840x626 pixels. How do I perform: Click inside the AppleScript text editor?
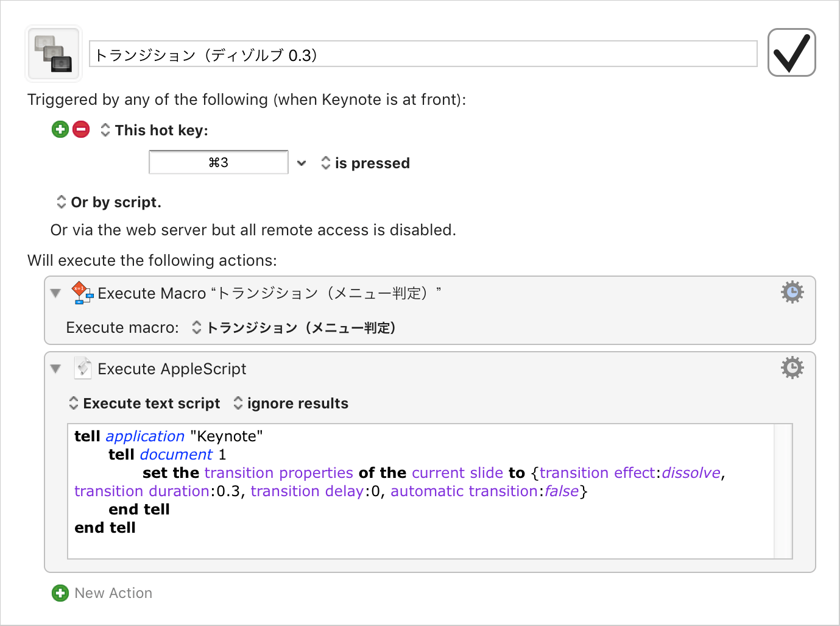click(420, 491)
